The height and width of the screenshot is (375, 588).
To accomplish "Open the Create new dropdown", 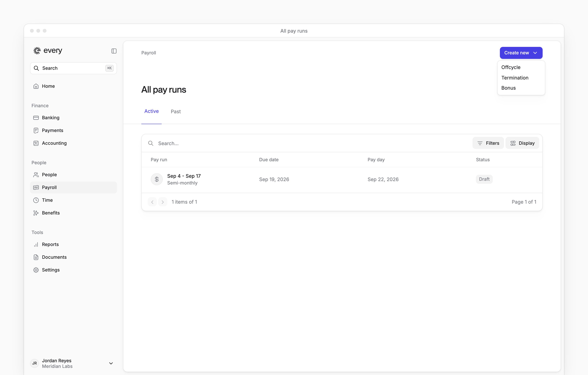I will point(521,53).
